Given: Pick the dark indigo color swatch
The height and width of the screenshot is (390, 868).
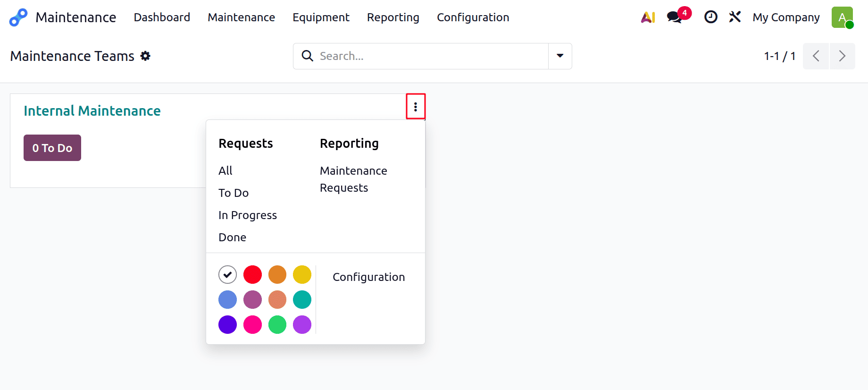Looking at the screenshot, I should click(227, 324).
